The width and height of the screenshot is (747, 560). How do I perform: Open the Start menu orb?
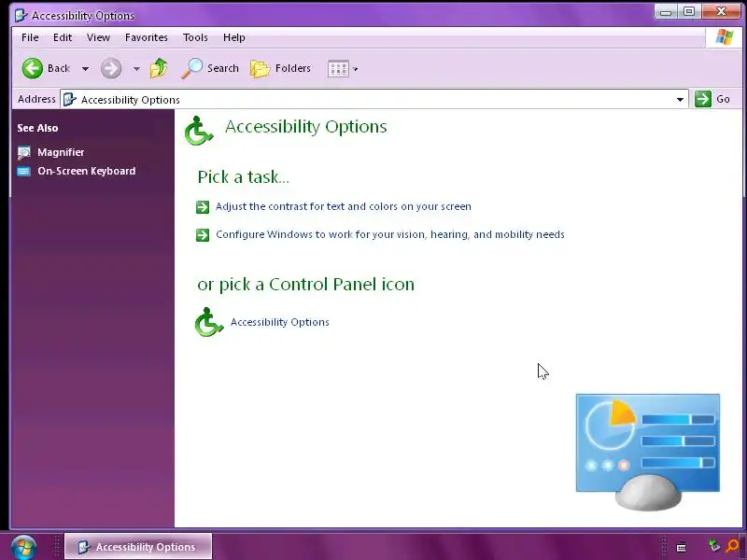(x=23, y=547)
